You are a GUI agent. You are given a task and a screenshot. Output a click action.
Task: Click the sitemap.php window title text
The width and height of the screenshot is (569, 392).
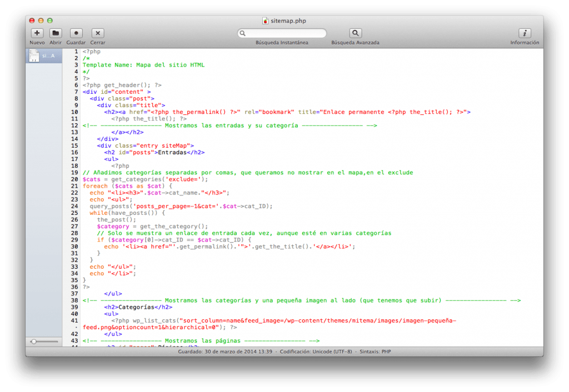[x=288, y=21]
